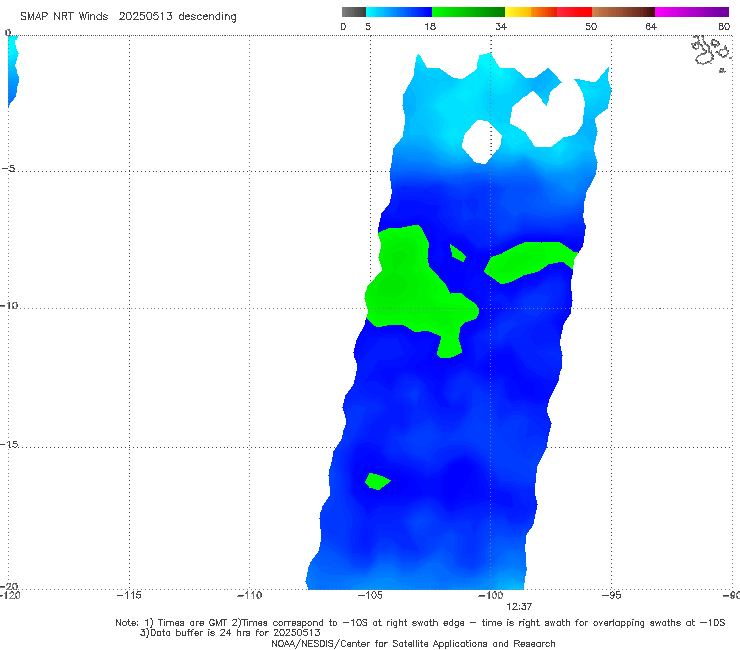Click longitude label "-95"

tap(611, 595)
